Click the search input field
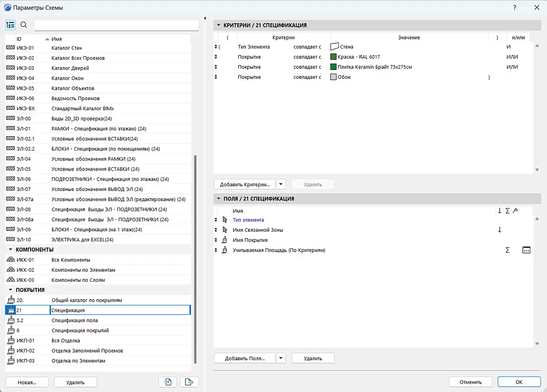The width and height of the screenshot is (547, 392). tap(116, 25)
